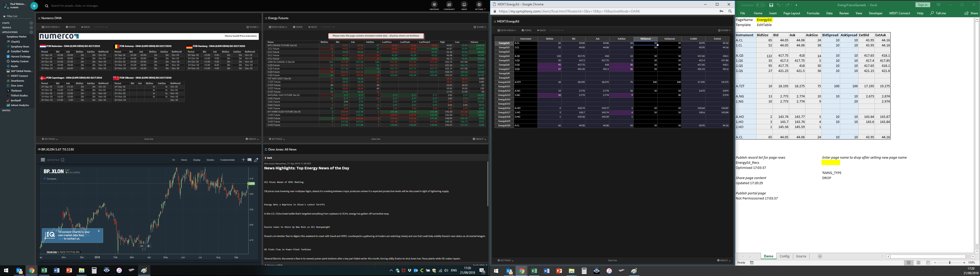Open Fundamentals menu in ChartIQ
This screenshot has height=276, width=980.
click(x=227, y=160)
